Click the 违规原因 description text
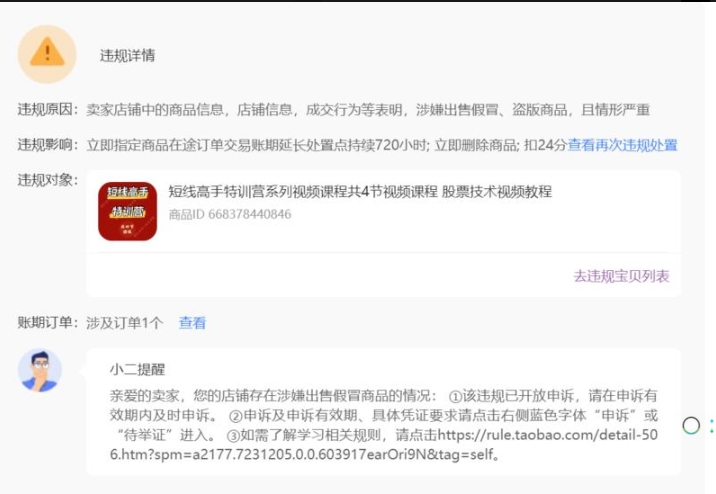Viewport: 716px width, 494px height. (x=368, y=109)
